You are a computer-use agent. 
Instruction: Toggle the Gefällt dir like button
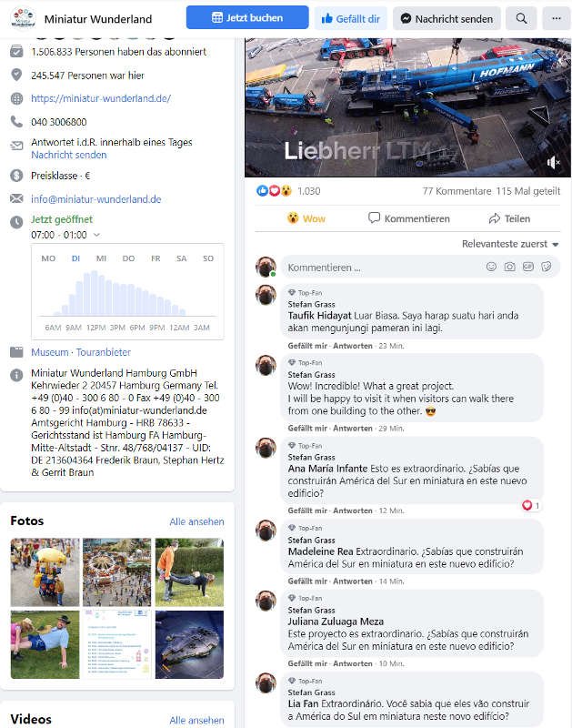click(351, 18)
